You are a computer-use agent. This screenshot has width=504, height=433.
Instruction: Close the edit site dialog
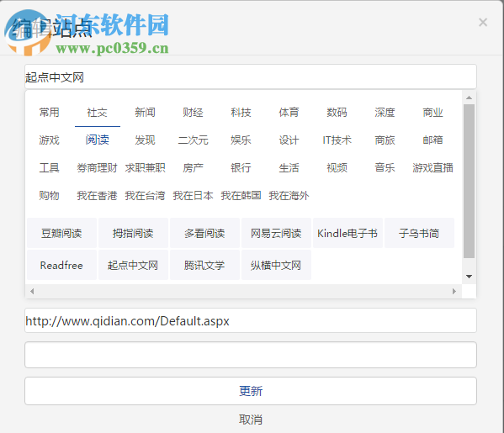coord(483,22)
